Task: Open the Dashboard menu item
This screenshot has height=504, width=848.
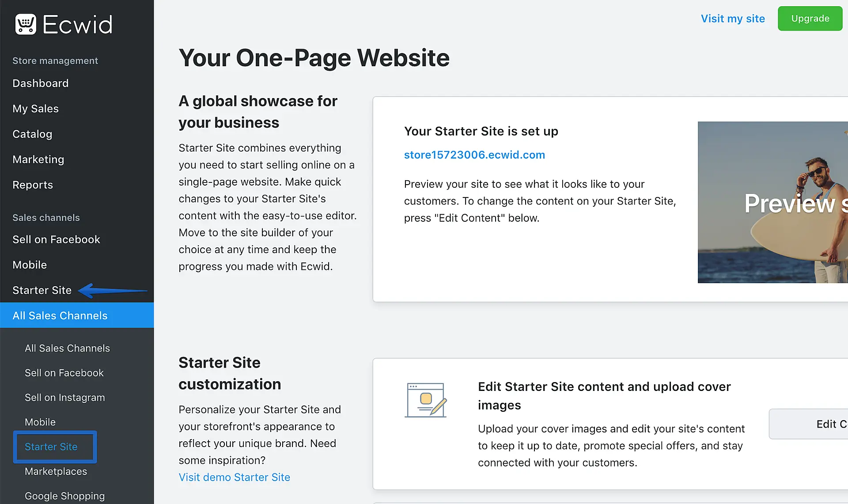Action: point(40,83)
